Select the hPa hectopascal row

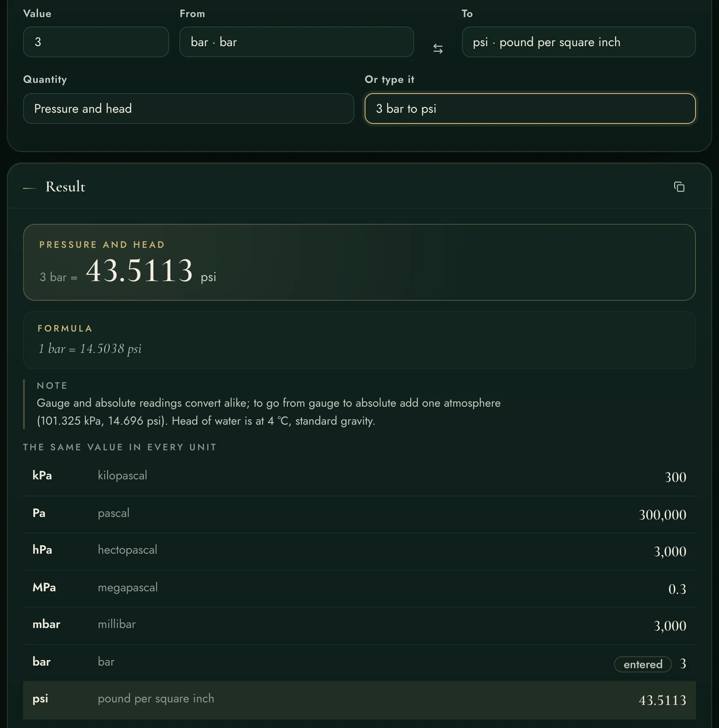359,551
